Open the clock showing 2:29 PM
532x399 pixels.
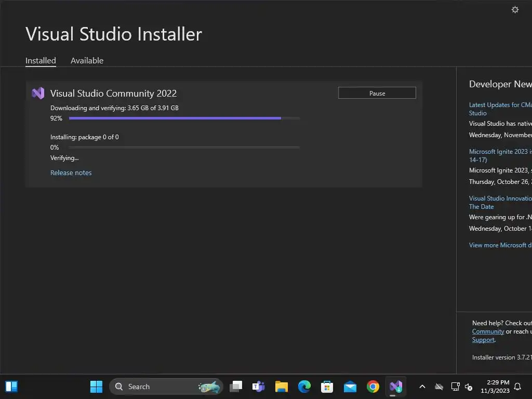[x=495, y=387]
